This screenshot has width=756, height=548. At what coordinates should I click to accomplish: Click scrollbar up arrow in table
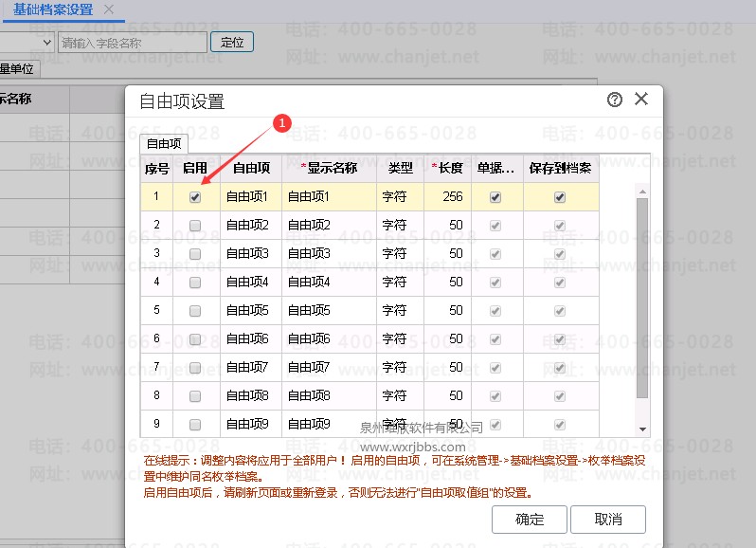(x=643, y=191)
